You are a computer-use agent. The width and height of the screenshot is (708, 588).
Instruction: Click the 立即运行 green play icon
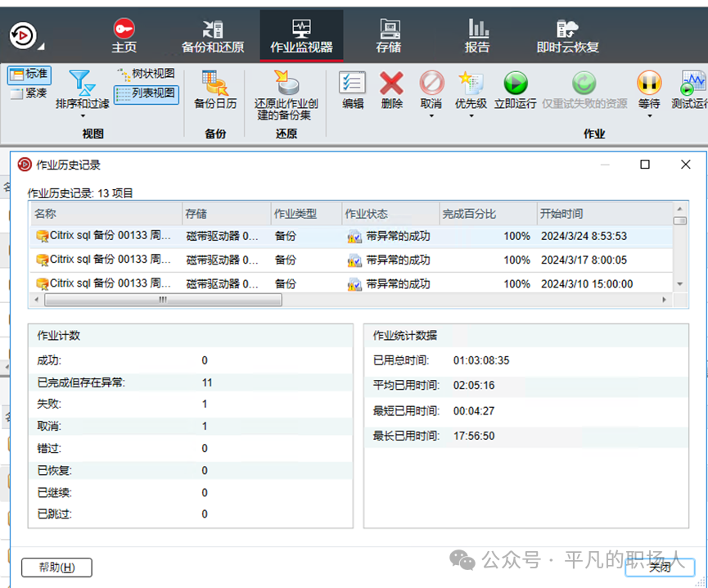click(x=515, y=84)
